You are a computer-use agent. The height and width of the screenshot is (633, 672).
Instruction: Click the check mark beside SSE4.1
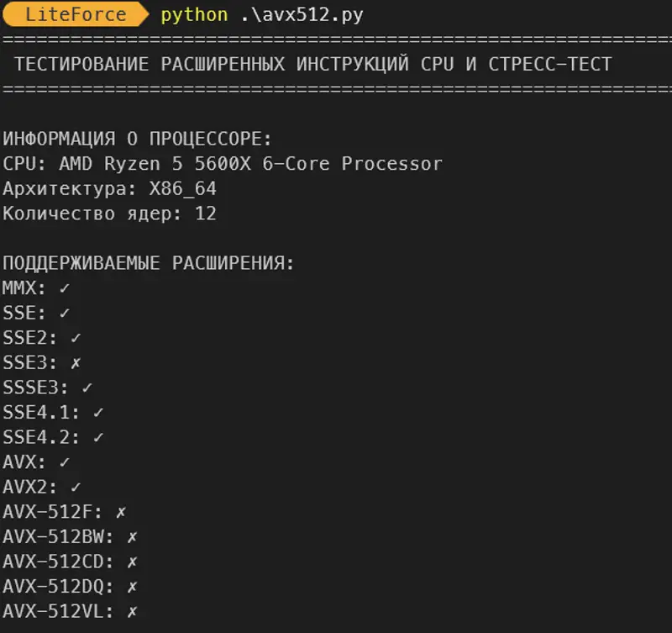click(99, 413)
